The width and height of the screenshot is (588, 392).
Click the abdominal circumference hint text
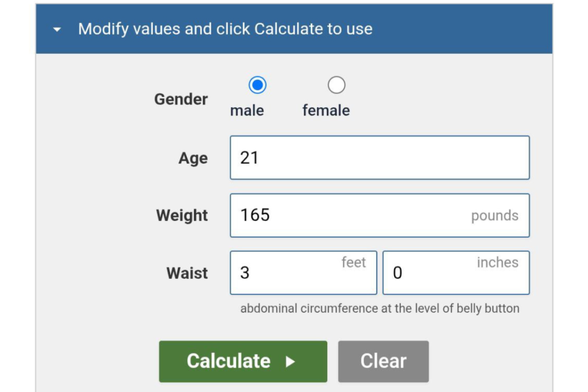point(380,308)
